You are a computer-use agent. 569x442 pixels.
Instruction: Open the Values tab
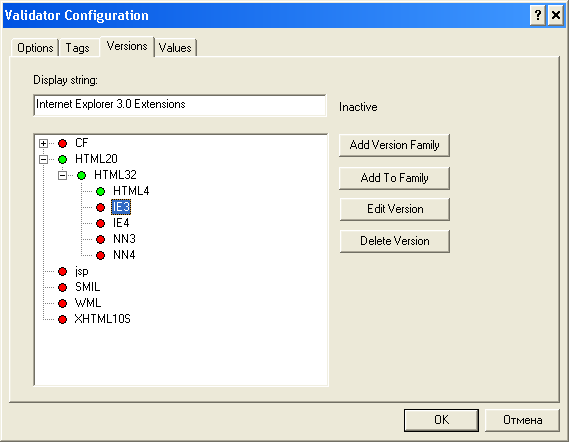tap(175, 48)
